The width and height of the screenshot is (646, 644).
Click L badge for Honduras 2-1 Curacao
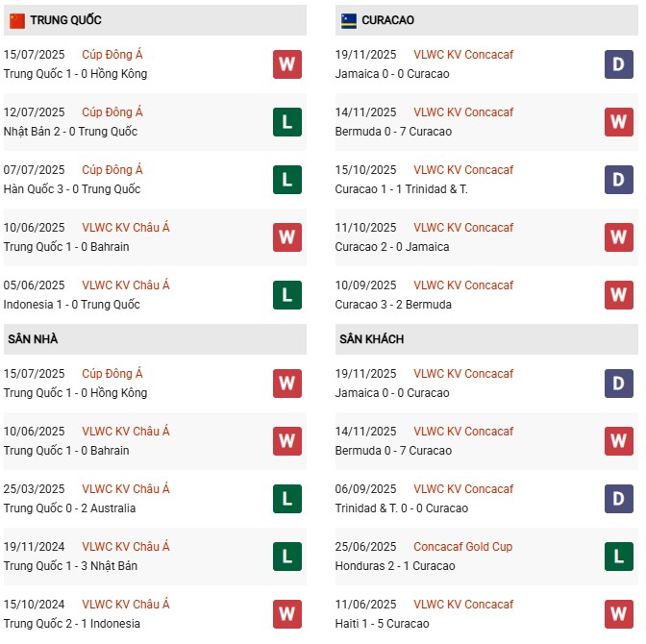point(619,556)
